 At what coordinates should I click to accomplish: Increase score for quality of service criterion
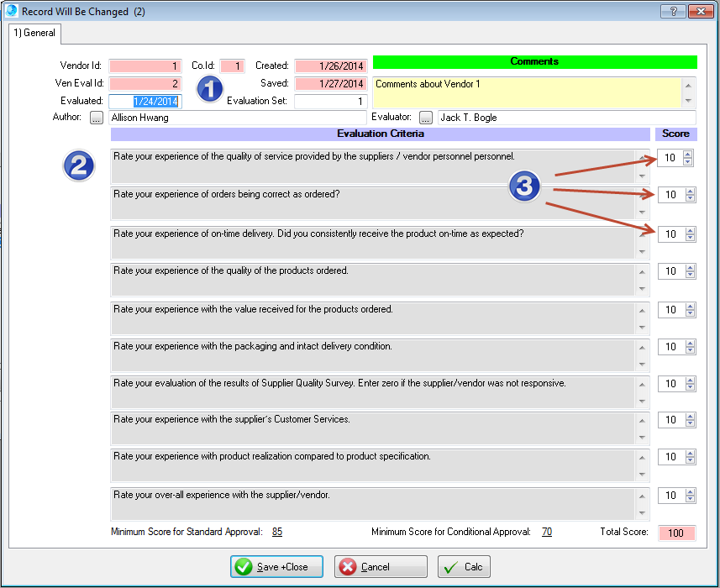[688, 155]
